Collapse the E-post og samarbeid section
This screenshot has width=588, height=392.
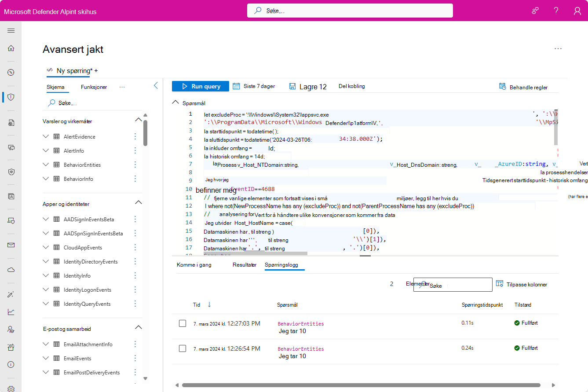(138, 327)
